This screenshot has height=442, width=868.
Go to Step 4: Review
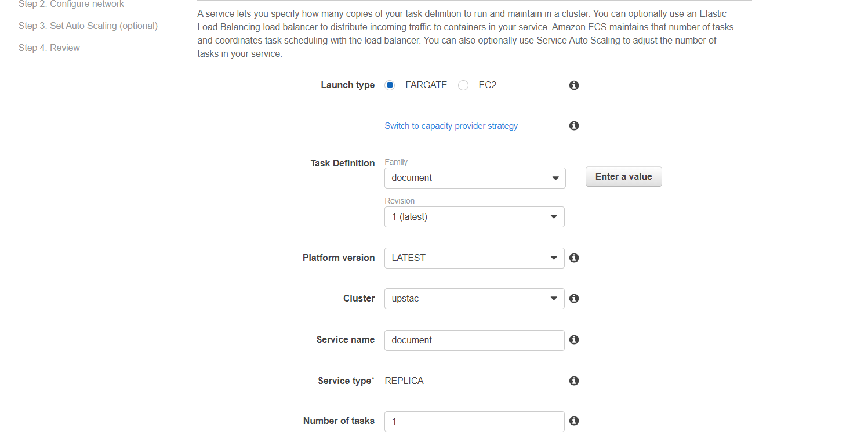tap(49, 48)
